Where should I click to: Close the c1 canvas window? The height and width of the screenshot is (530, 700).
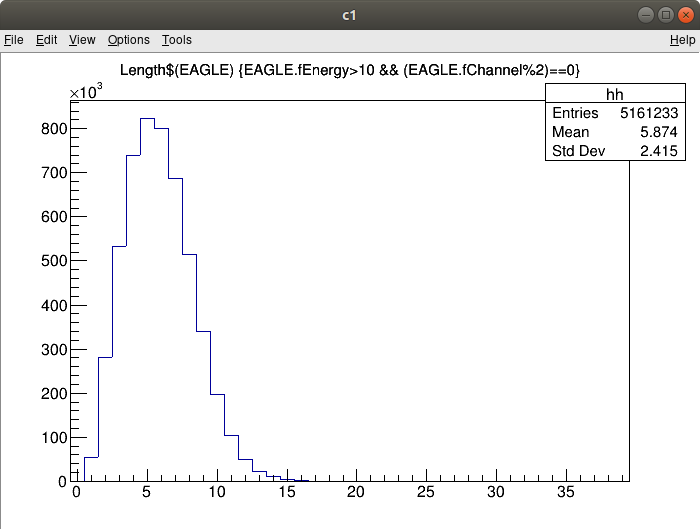[684, 15]
